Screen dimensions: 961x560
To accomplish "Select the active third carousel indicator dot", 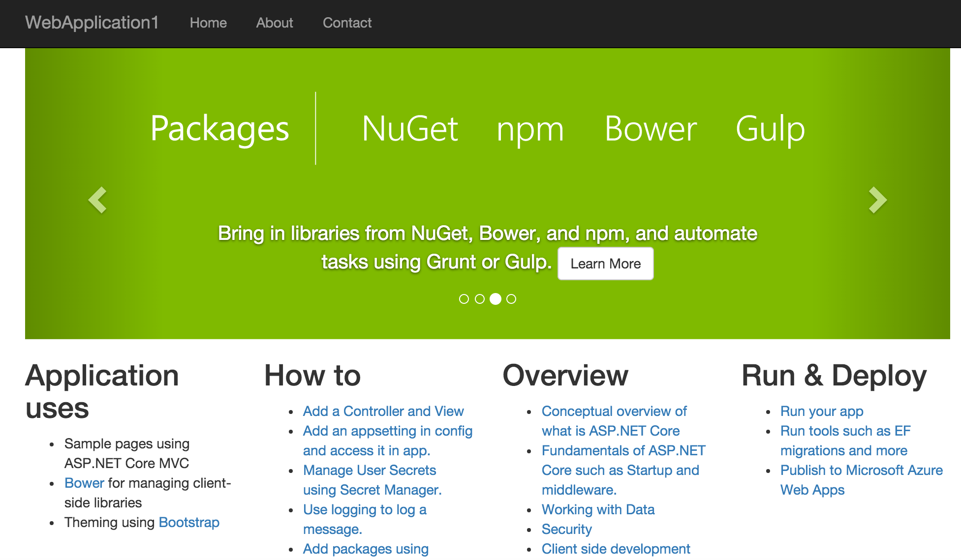I will click(x=496, y=299).
